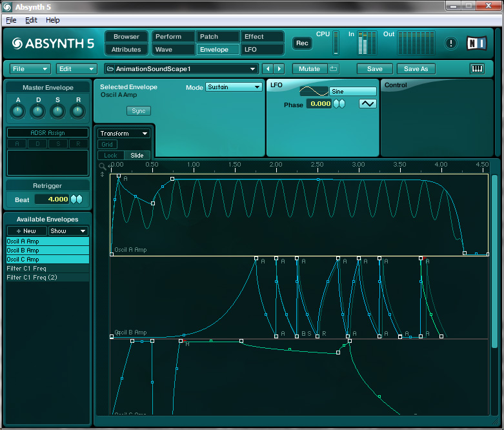
Task: Toggle the Grid option
Action: click(x=107, y=145)
